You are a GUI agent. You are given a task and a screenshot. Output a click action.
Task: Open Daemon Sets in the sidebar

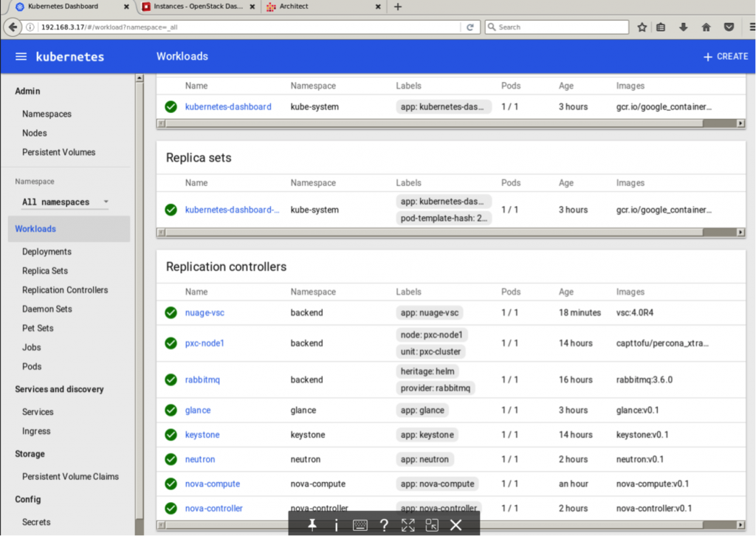[47, 309]
